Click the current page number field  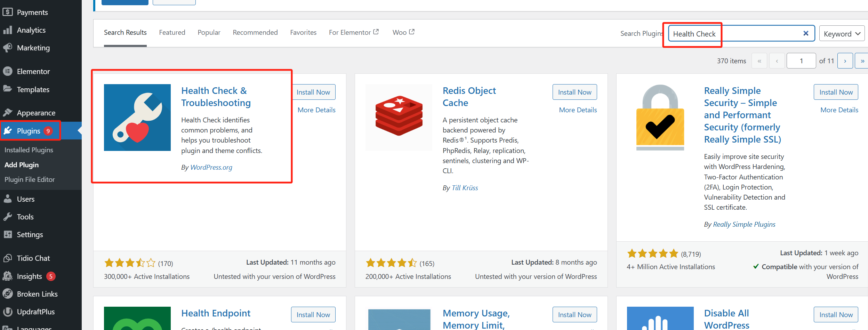point(801,61)
